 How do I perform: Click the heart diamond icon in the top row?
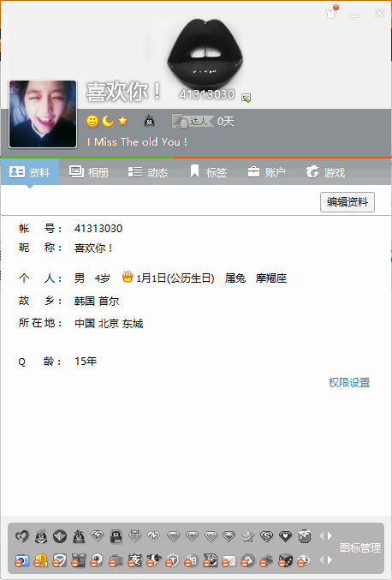click(285, 536)
